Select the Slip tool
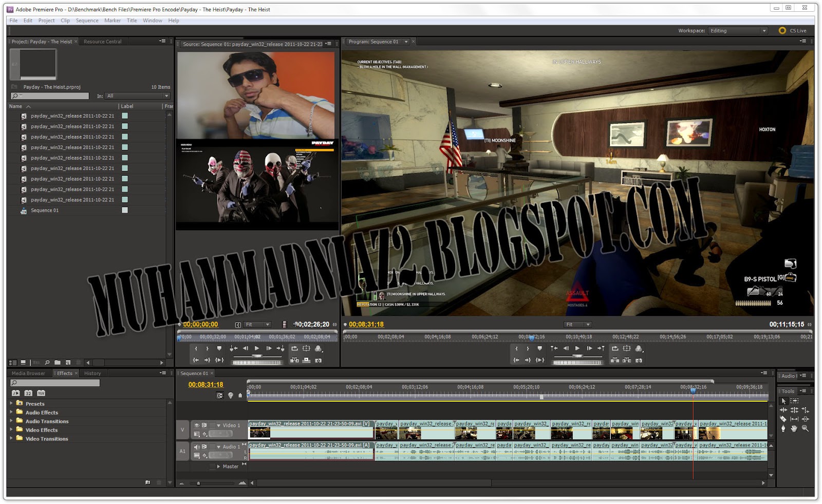822x504 pixels. [x=794, y=419]
